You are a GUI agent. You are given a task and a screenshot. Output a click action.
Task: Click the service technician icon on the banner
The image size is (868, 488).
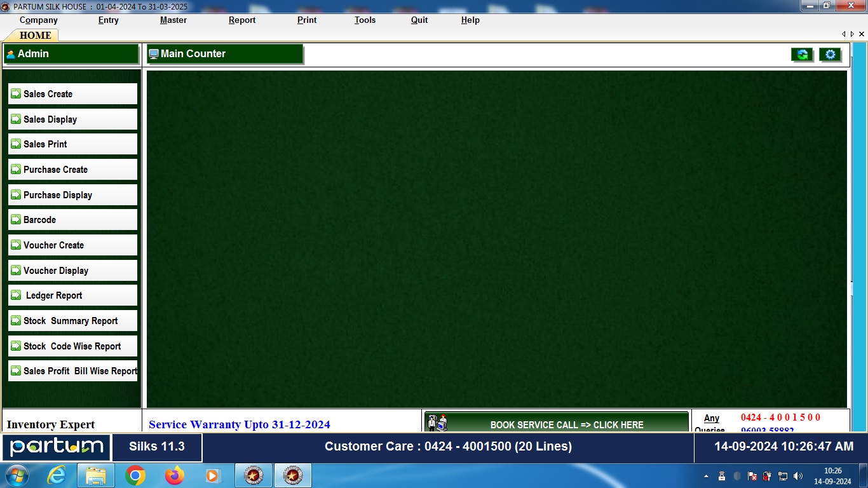click(437, 423)
